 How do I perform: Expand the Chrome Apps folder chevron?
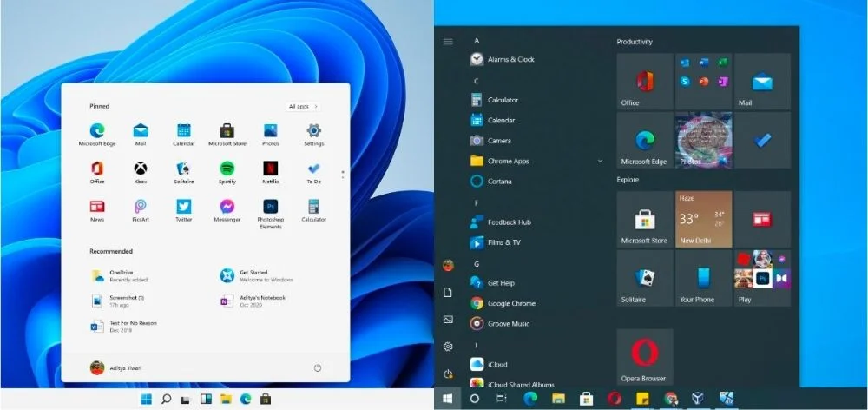point(600,162)
